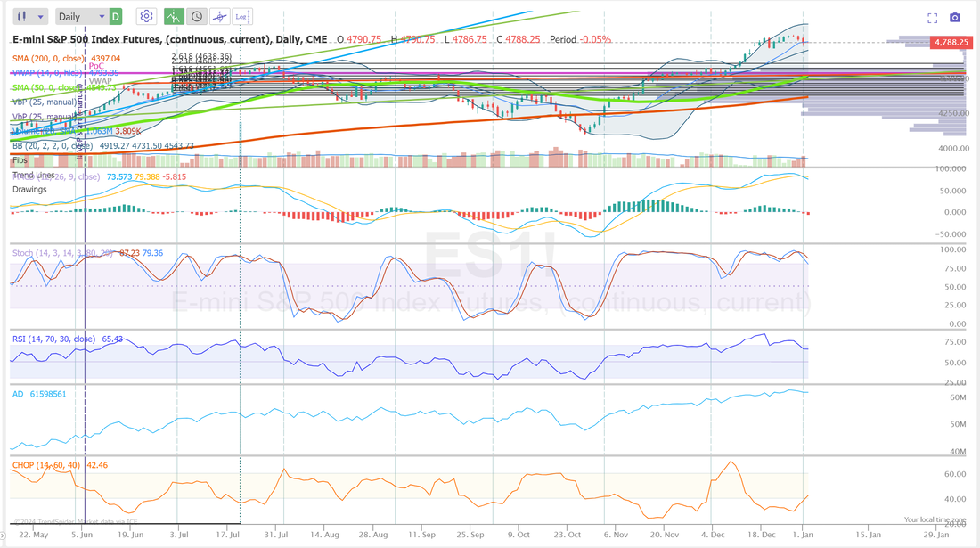
Task: Click the red 4,788.25 current price tag
Action: click(x=951, y=43)
